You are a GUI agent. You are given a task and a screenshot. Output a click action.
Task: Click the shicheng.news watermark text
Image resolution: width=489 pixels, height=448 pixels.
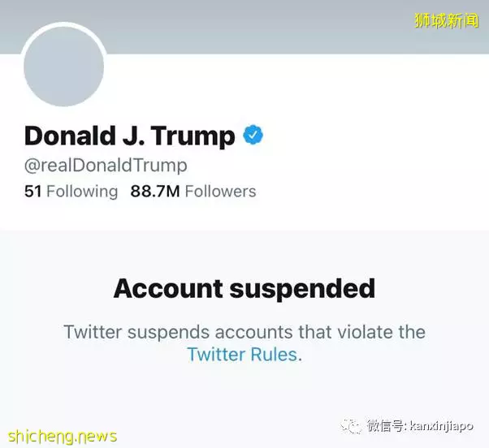tap(63, 436)
